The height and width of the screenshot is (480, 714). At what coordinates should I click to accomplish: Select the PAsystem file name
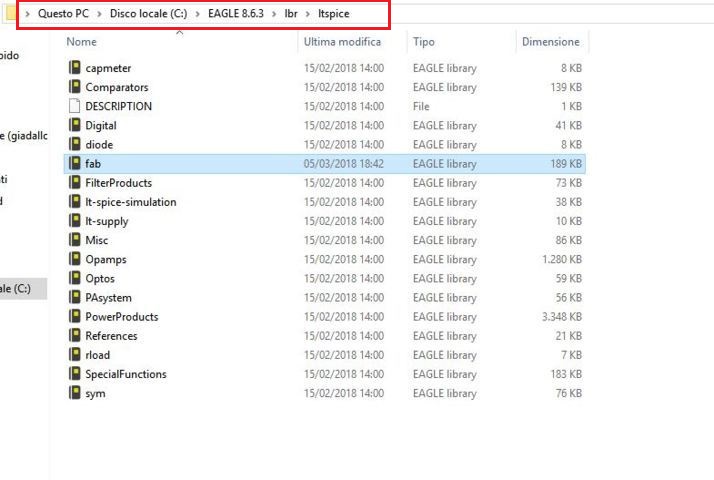(108, 297)
